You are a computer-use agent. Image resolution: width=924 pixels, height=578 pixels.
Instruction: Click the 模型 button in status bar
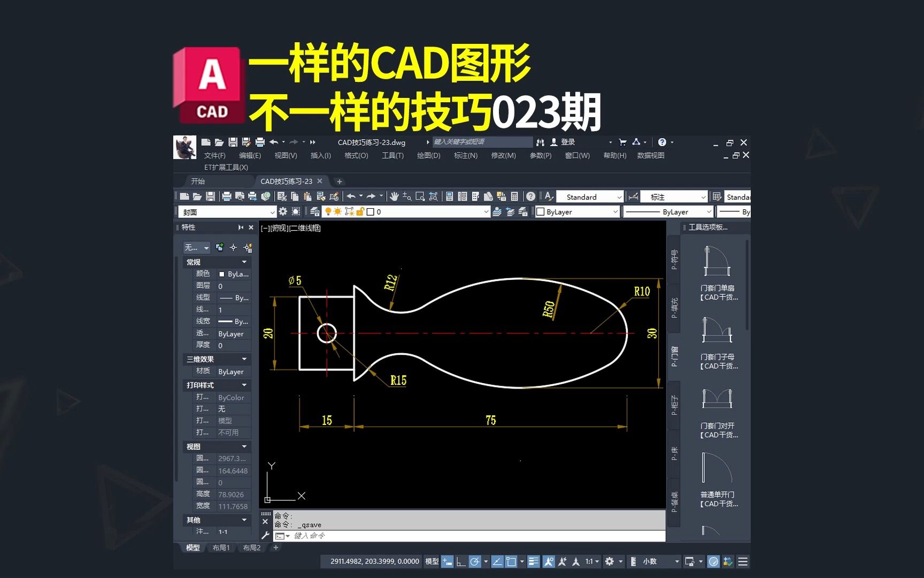coord(432,561)
